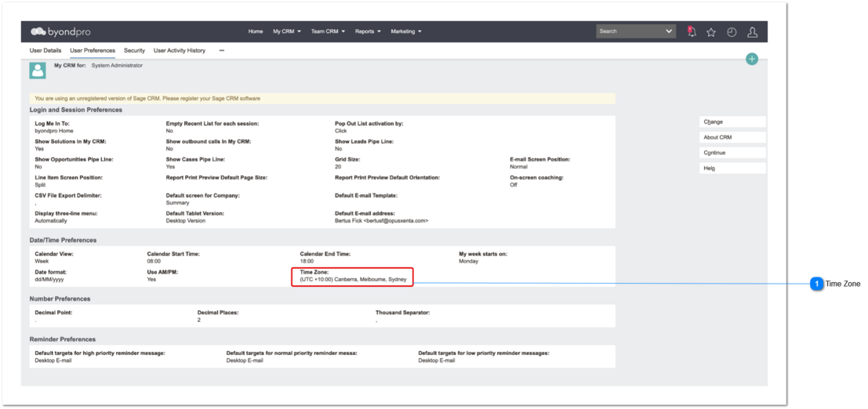Image resolution: width=868 pixels, height=409 pixels.
Task: Click the Continue button
Action: click(733, 153)
